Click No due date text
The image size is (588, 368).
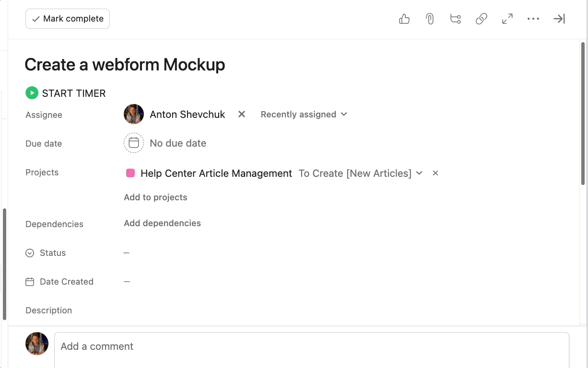(x=178, y=143)
